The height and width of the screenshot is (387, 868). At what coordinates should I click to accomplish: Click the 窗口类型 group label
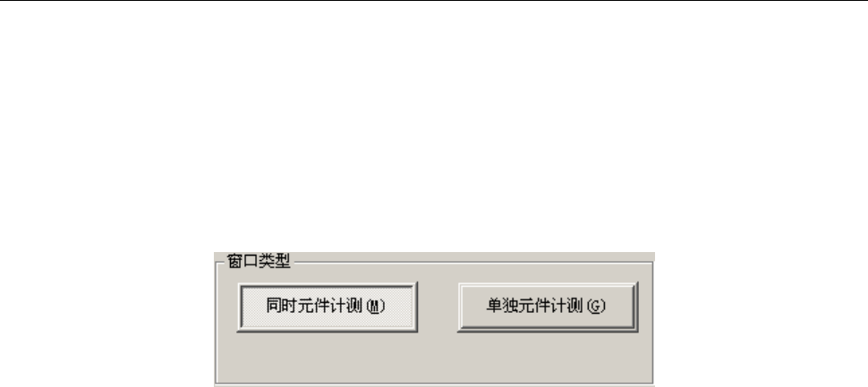coord(259,260)
